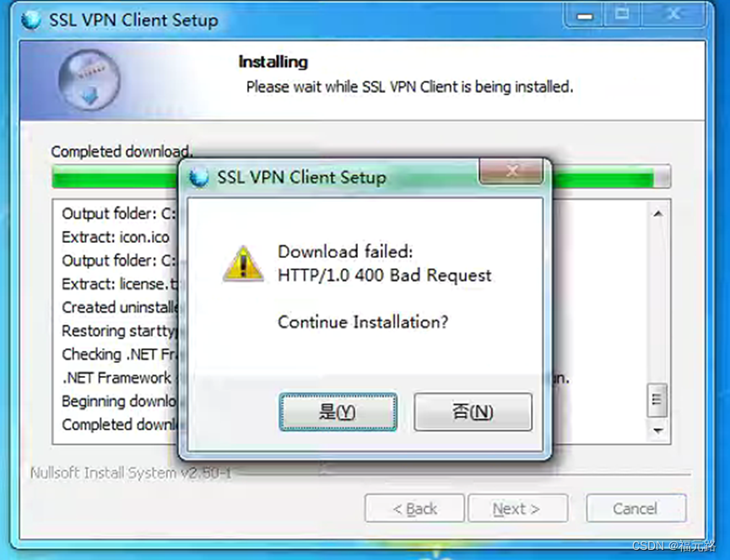Click the installer disc logo icon
The image size is (730, 560).
pyautogui.click(x=89, y=80)
